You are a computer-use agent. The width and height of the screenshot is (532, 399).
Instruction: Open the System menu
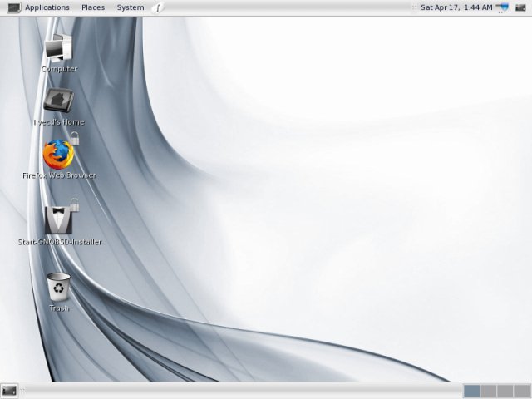coord(131,7)
